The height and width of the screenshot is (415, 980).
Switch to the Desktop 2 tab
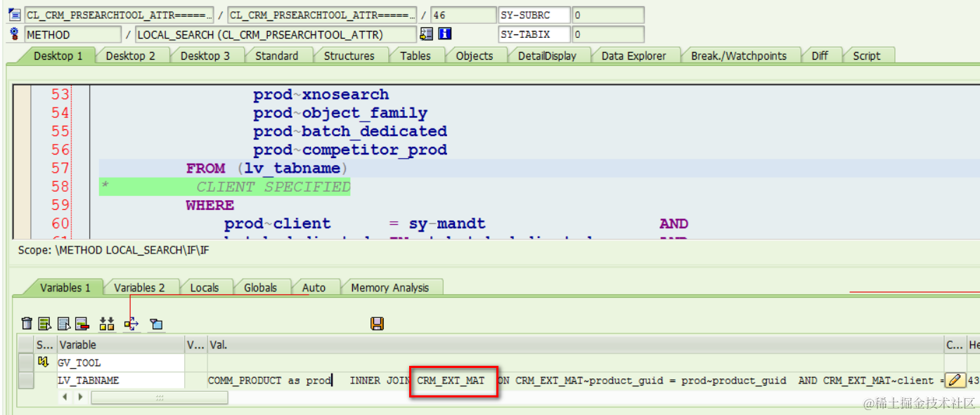pos(130,55)
